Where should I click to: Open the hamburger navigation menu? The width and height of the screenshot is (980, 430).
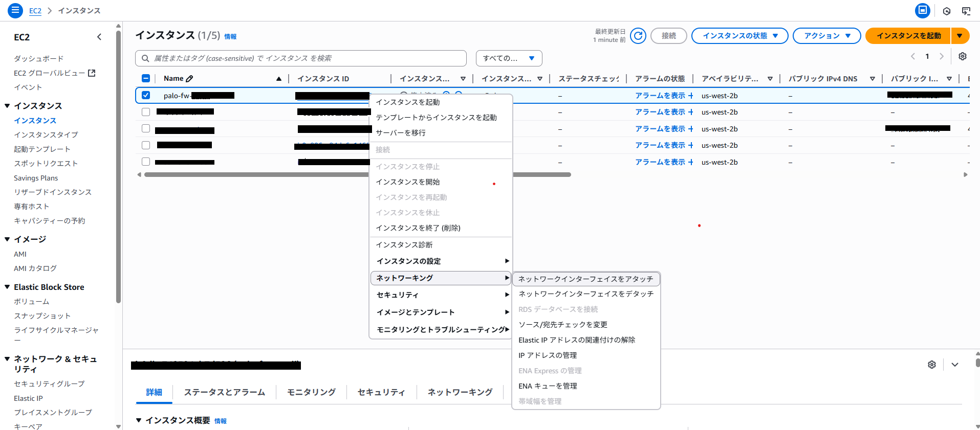click(15, 10)
